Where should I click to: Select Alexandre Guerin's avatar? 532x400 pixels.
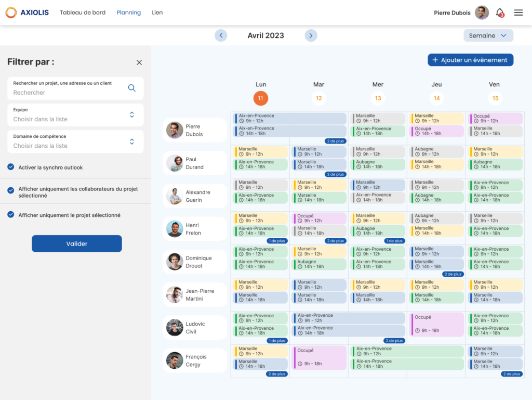(175, 196)
